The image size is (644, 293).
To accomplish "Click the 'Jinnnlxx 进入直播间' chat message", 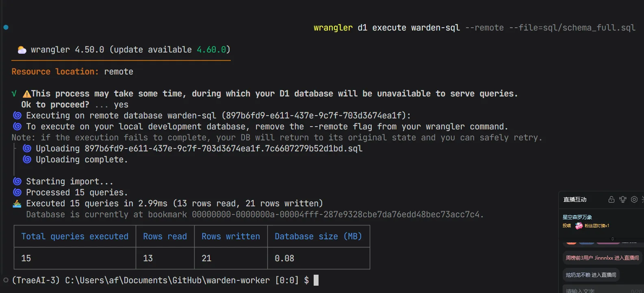I will coord(602,258).
